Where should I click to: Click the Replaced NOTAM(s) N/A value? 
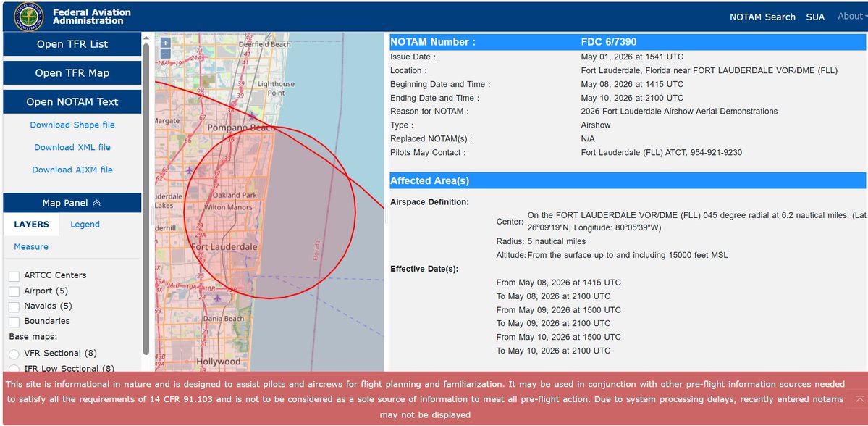pos(588,139)
